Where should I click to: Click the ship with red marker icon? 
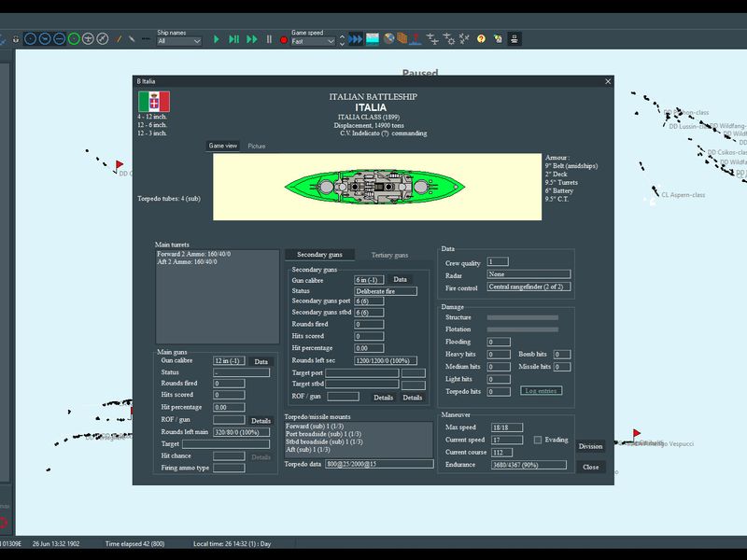(x=416, y=39)
